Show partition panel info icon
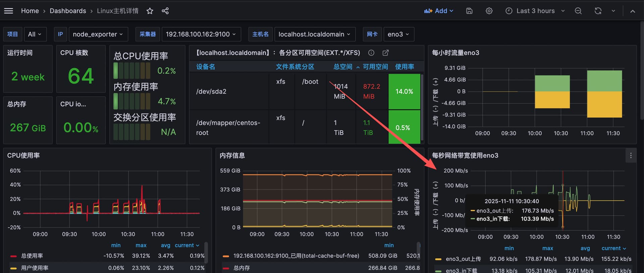This screenshot has height=273, width=644. point(371,53)
